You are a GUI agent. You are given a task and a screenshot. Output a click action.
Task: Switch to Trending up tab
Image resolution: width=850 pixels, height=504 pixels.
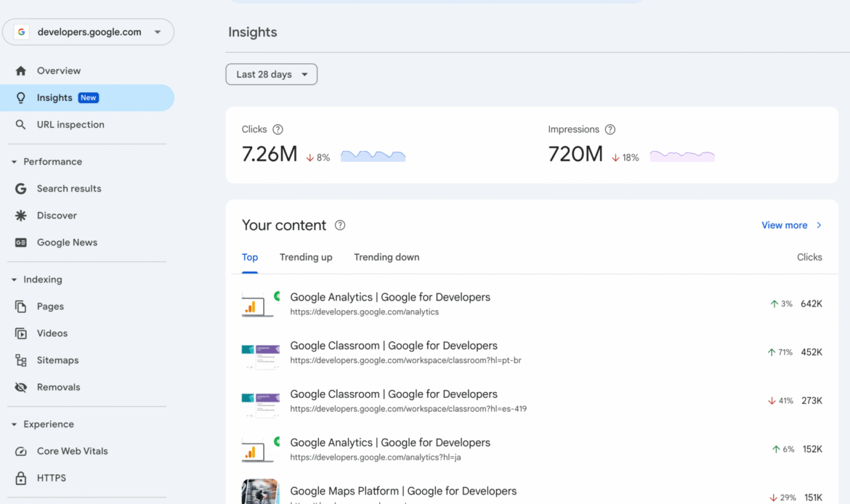click(306, 257)
